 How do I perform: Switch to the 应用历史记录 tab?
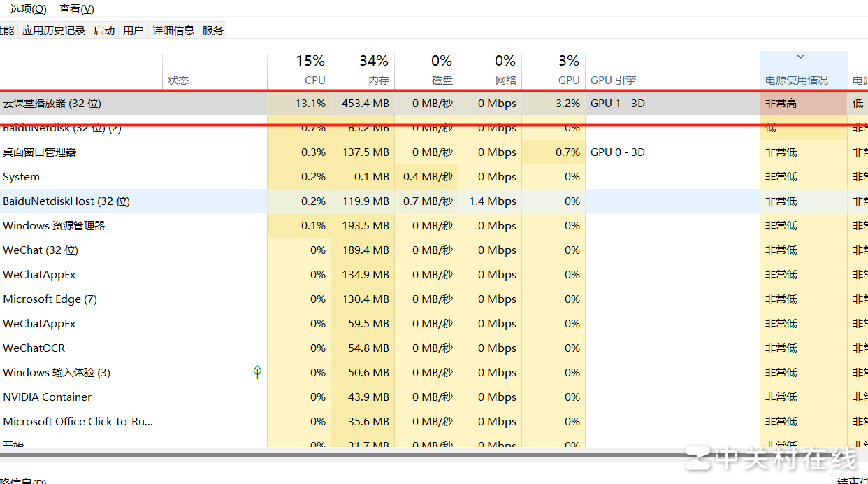(x=54, y=30)
